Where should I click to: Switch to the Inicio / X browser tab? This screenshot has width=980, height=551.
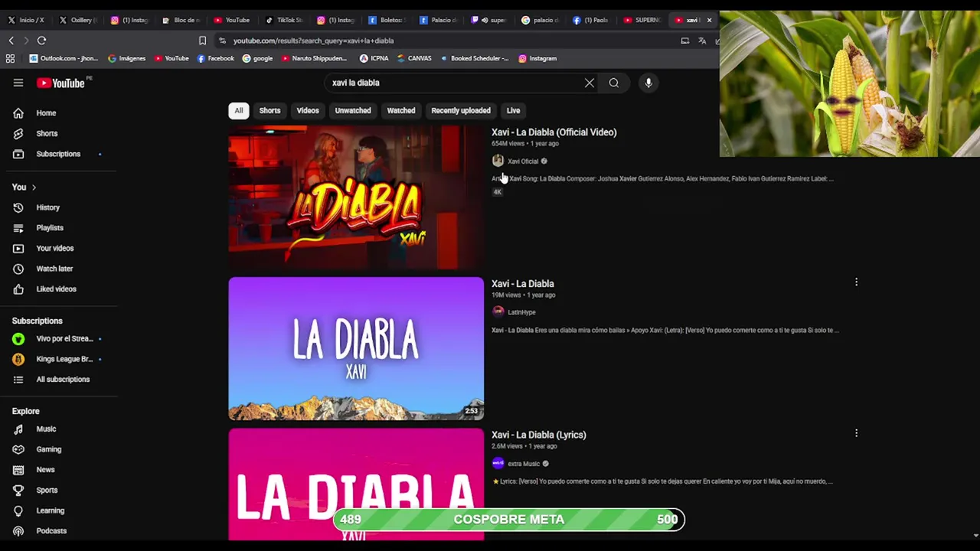click(26, 20)
